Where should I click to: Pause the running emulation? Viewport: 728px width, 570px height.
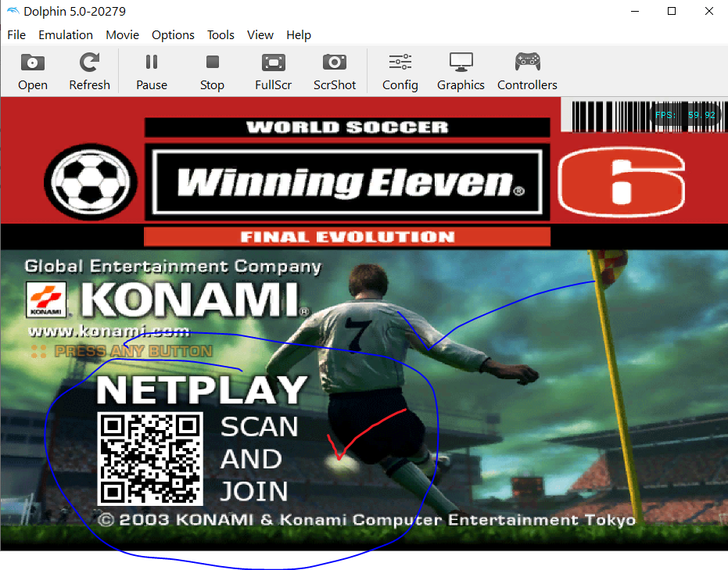point(152,71)
